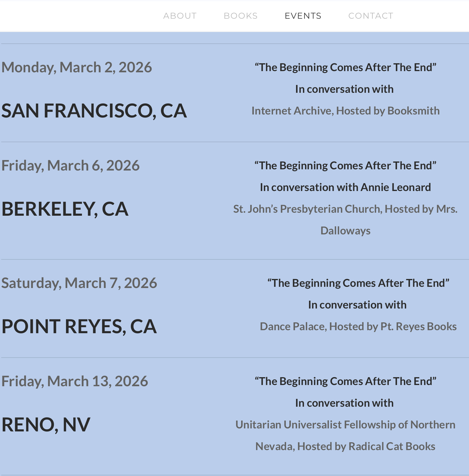This screenshot has width=469, height=476.
Task: Click the Saturday, March 7, 2026 date
Action: [79, 283]
